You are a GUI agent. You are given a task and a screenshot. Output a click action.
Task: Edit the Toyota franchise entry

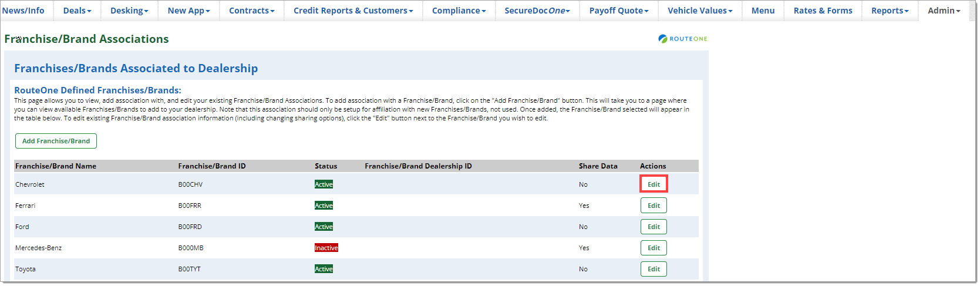(654, 269)
